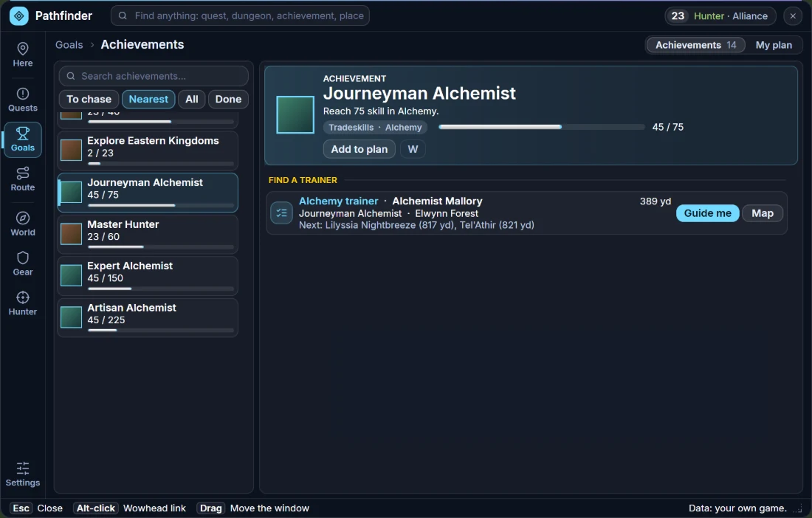Click the Journeyman Alchemist list icon
Viewport: 812px width, 518px height.
pyautogui.click(x=72, y=192)
